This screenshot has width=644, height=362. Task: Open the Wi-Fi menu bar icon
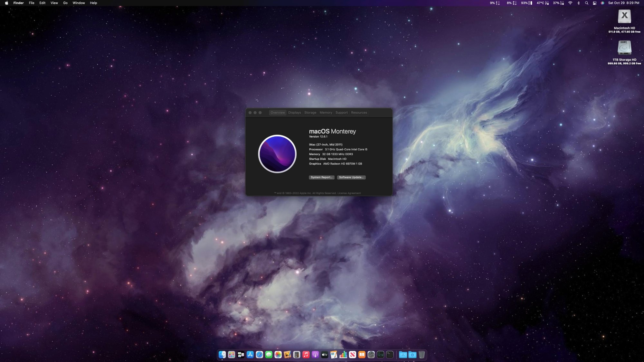tap(570, 3)
